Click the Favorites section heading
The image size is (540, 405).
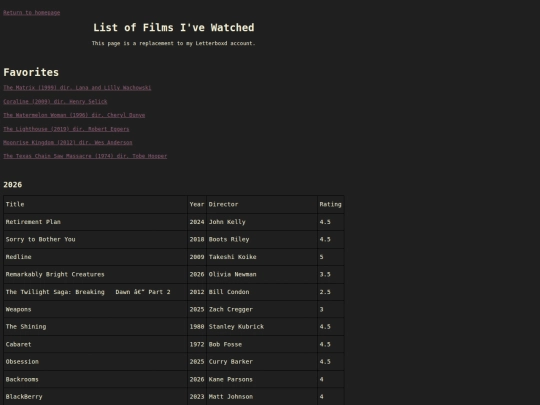pos(31,72)
